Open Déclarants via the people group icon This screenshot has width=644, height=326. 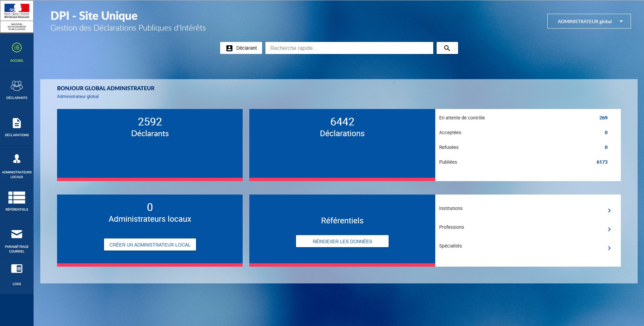[x=17, y=86]
